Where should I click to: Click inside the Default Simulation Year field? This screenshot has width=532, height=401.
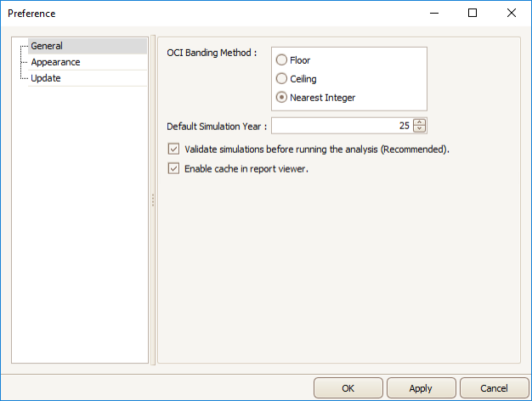tap(342, 126)
